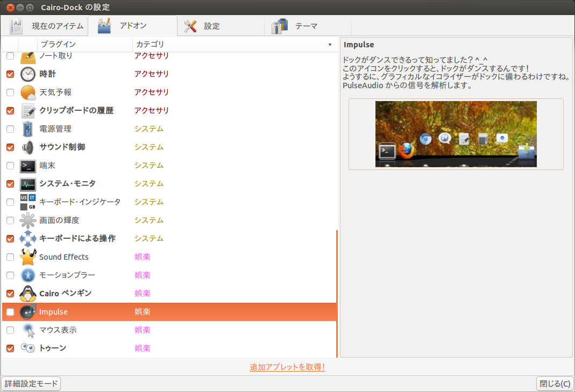The width and height of the screenshot is (575, 392).
Task: Click the note-taking (ノート取り) plugin icon
Action: pos(28,57)
